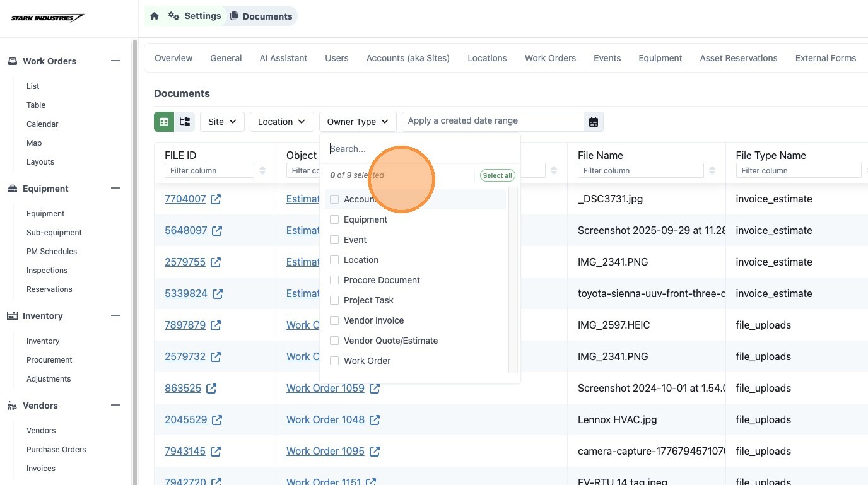Open the Overview settings tab
The height and width of the screenshot is (485, 868).
[x=173, y=58]
